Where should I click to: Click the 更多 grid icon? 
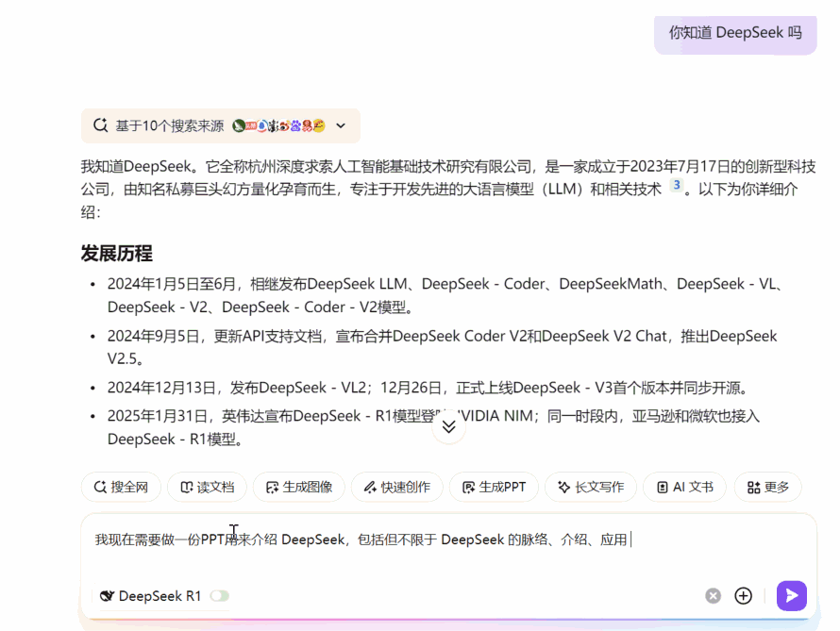(x=754, y=487)
